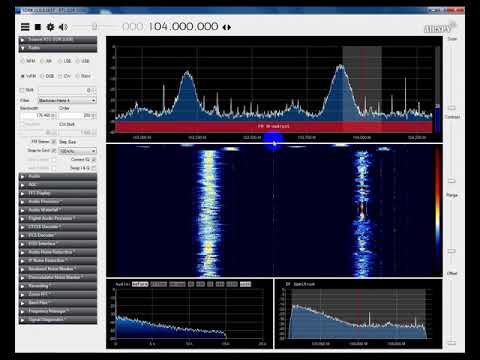Click the Shift value field
The image size is (480, 360).
67,90
